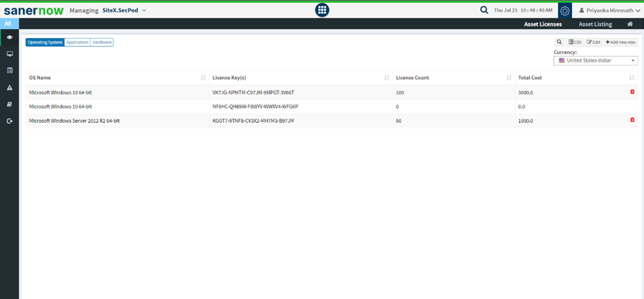Image resolution: width=644 pixels, height=299 pixels.
Task: Click the home icon beside Asset Listing
Action: point(629,24)
